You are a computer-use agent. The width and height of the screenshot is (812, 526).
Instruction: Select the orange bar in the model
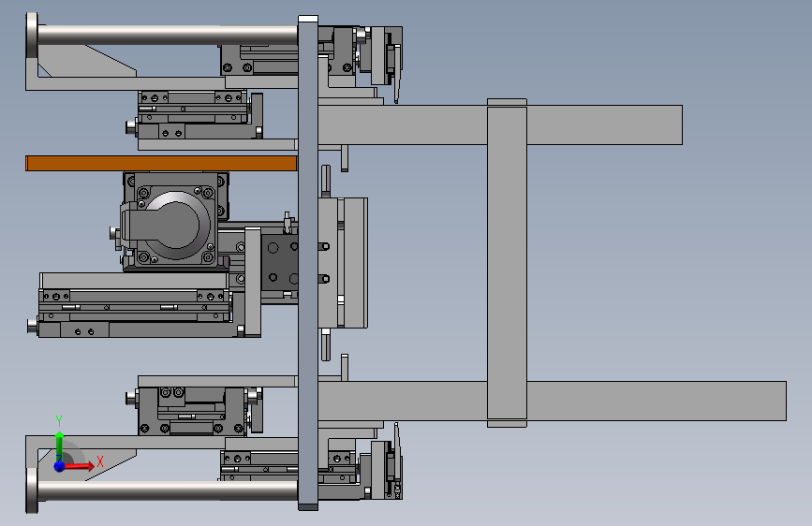(162, 163)
